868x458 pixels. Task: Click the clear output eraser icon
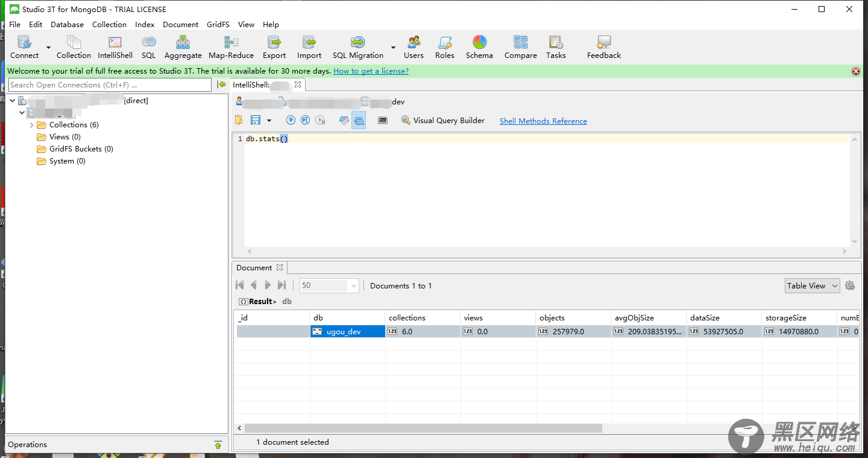click(x=344, y=120)
